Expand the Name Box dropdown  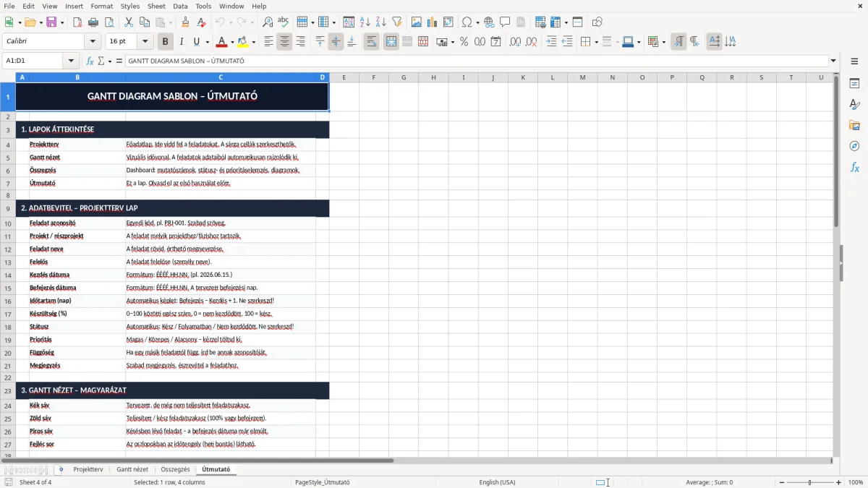tap(71, 61)
